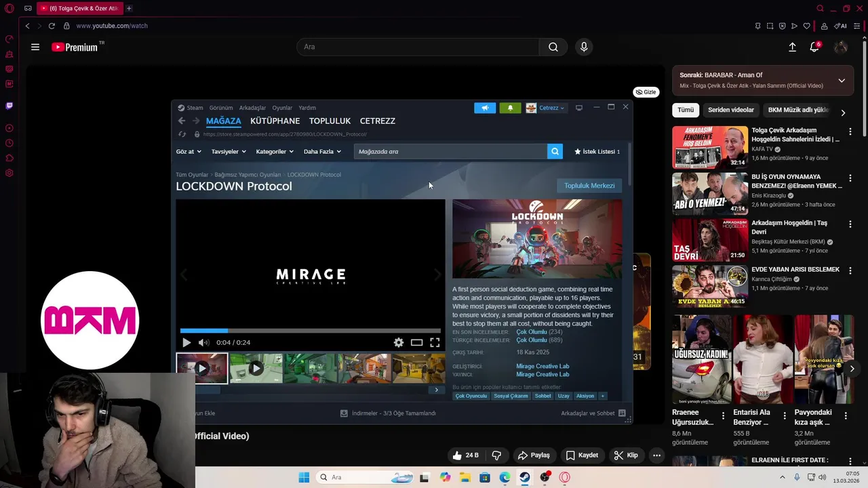
Task: Open Extensions cube icon in Opera sidebar
Action: (x=9, y=158)
